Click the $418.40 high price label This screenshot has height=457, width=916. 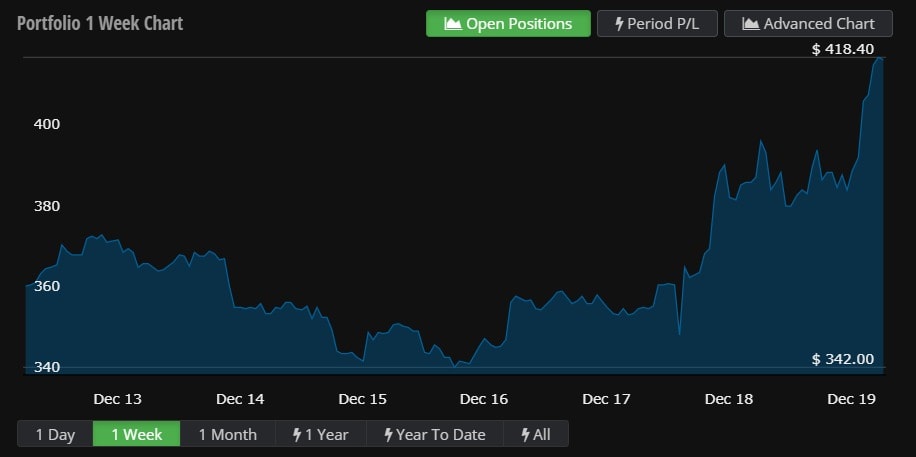click(842, 49)
